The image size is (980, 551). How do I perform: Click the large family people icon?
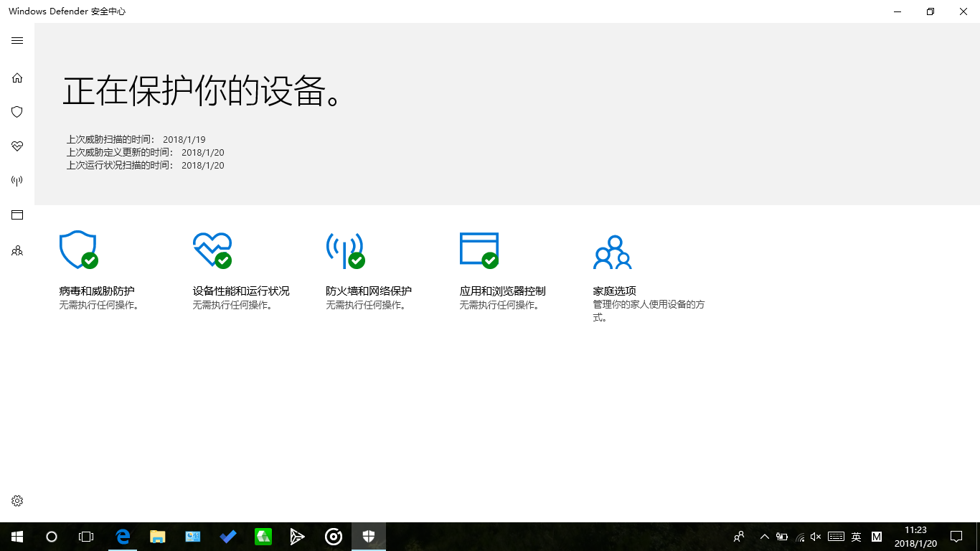[613, 252]
